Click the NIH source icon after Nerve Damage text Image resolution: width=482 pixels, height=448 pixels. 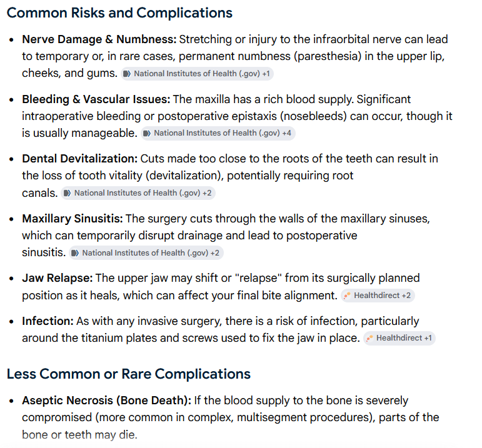[x=127, y=74]
